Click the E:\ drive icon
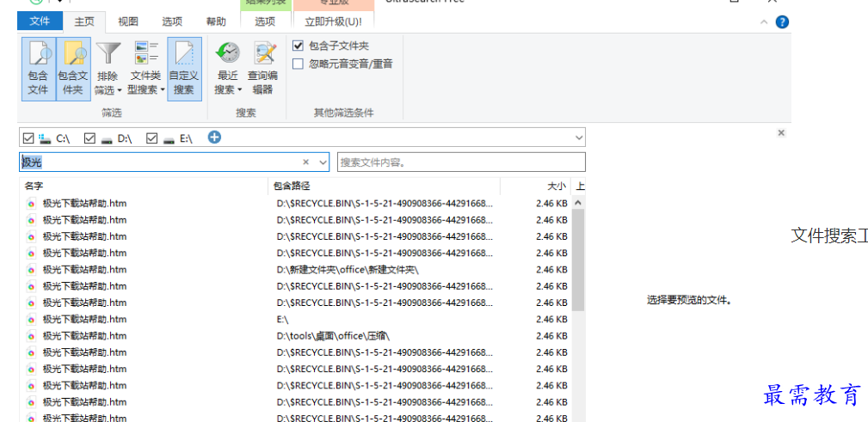This screenshot has width=868, height=422. point(169,139)
